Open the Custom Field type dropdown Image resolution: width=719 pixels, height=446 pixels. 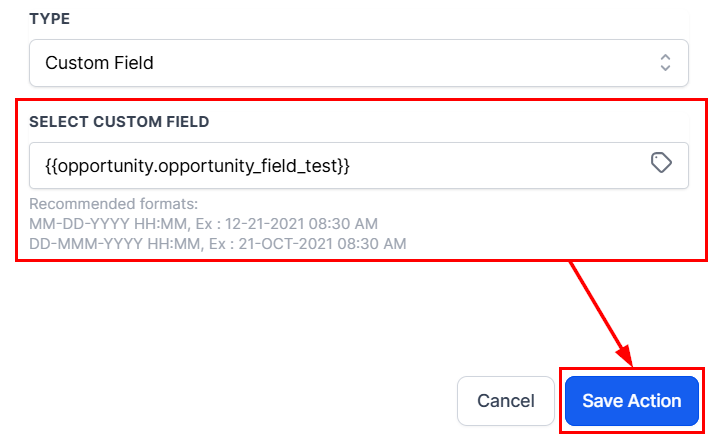(359, 63)
